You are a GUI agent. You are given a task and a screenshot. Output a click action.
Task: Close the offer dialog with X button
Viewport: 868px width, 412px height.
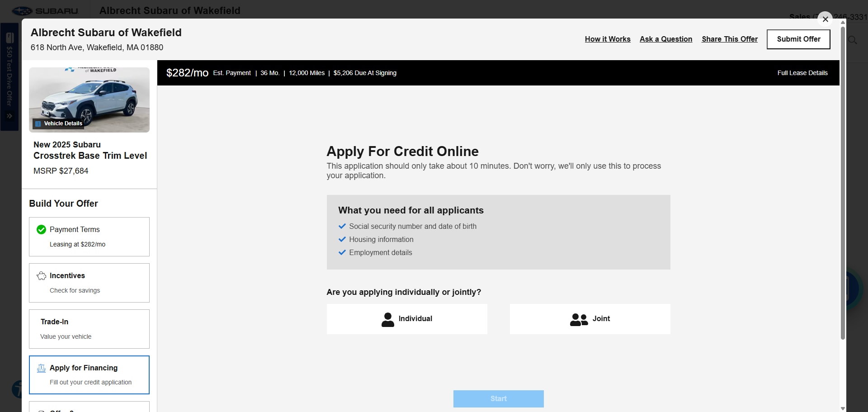(x=825, y=19)
